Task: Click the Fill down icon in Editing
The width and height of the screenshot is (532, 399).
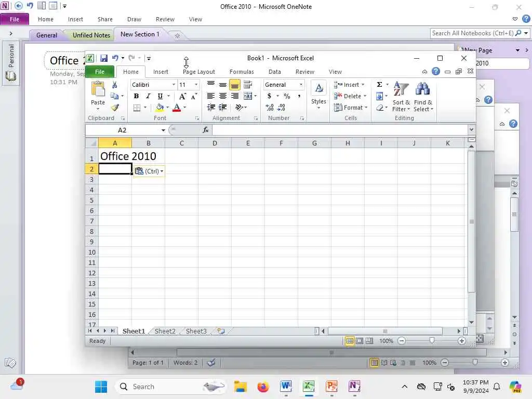Action: click(x=379, y=96)
